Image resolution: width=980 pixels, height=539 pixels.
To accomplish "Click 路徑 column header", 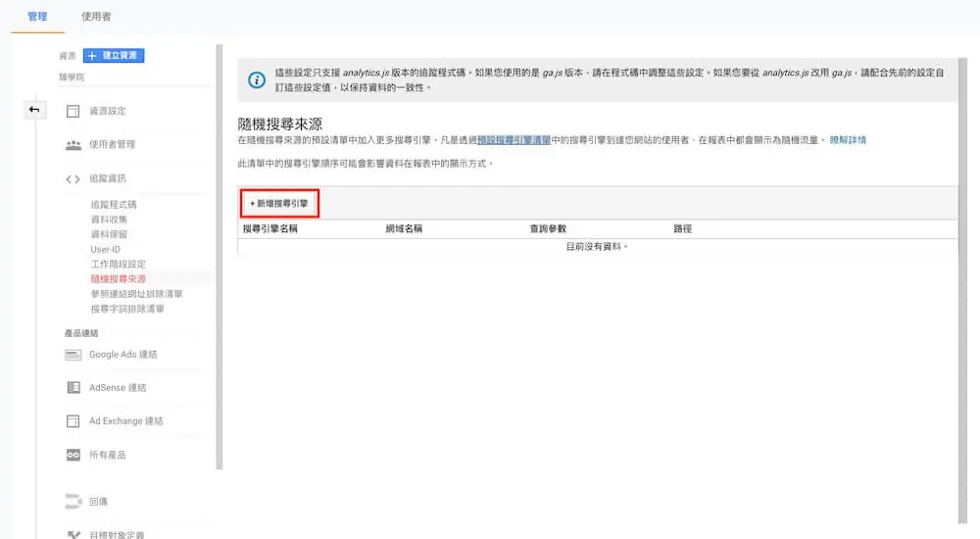I will 682,229.
